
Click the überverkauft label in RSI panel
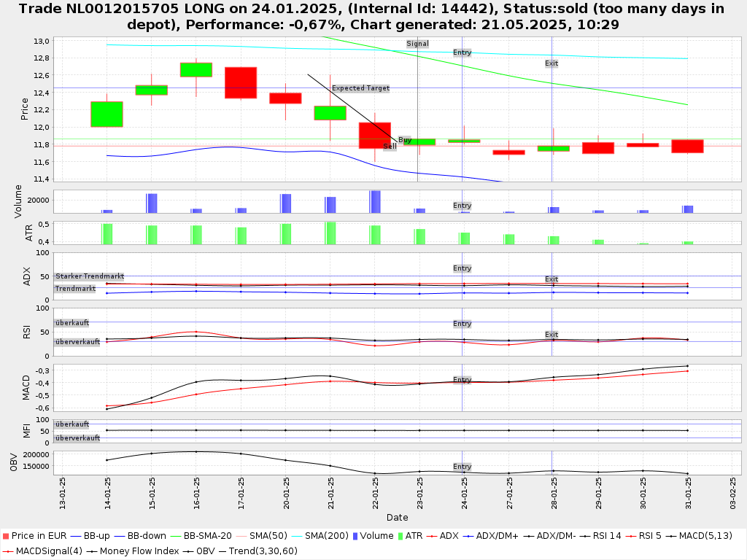coord(77,342)
